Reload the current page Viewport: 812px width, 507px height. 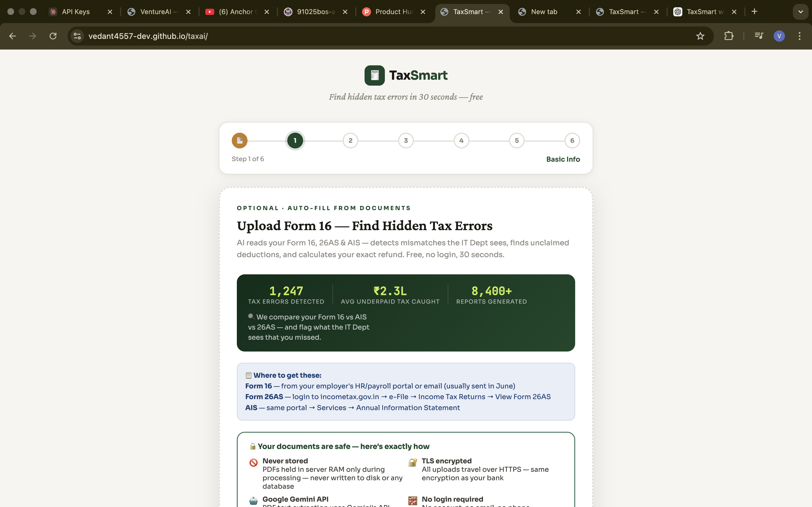click(x=53, y=36)
